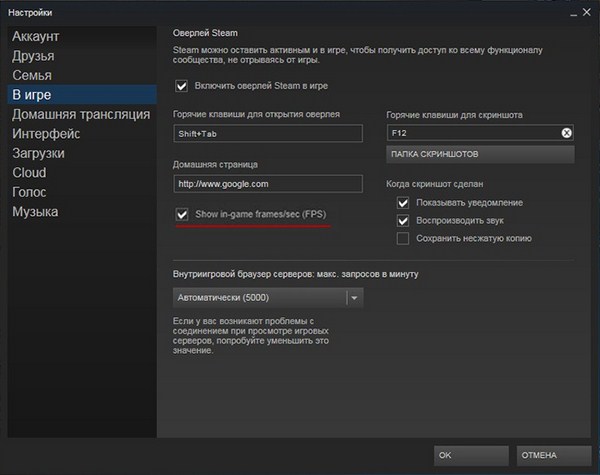This screenshot has height=475, width=600.
Task: Toggle Показывать уведомление checkbox
Action: pyautogui.click(x=403, y=203)
